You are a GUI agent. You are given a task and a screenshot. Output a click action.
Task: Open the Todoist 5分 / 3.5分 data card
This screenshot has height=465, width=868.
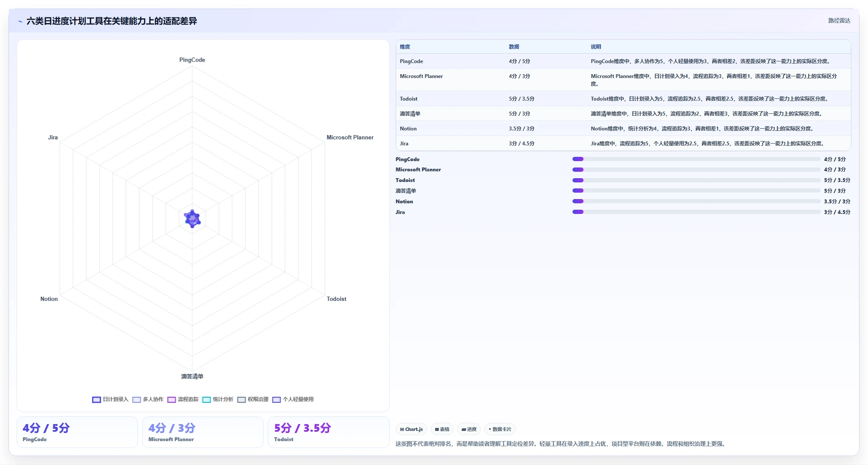(x=328, y=432)
